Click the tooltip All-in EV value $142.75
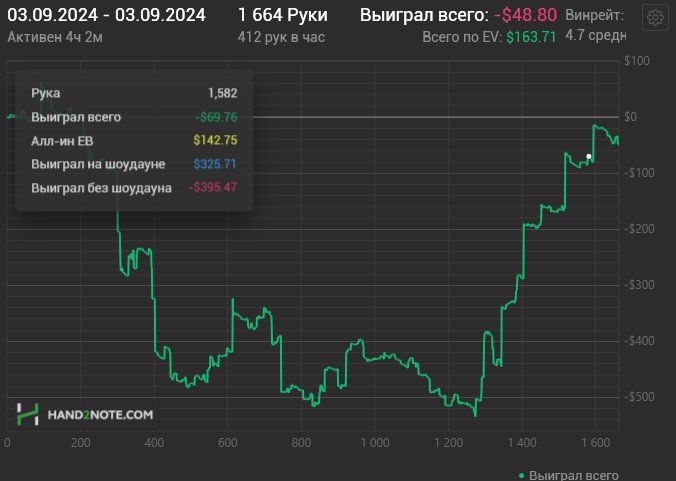The height and width of the screenshot is (481, 676). (x=215, y=140)
